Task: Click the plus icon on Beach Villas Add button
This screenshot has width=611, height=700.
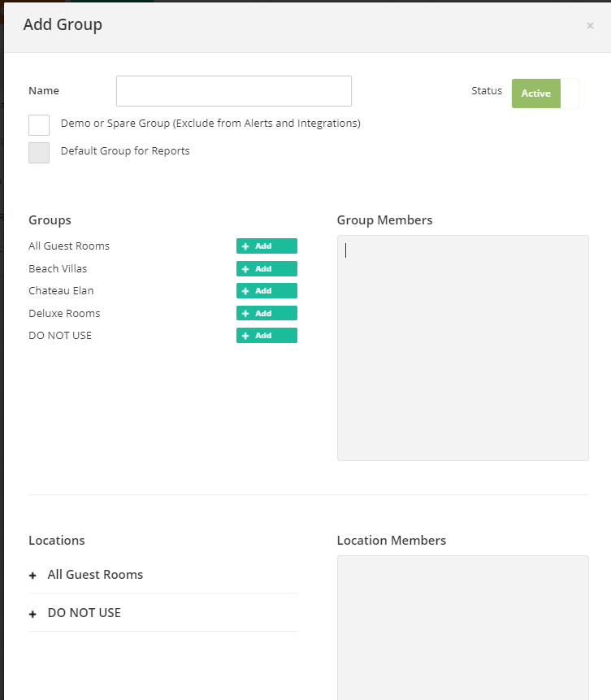Action: [x=245, y=268]
